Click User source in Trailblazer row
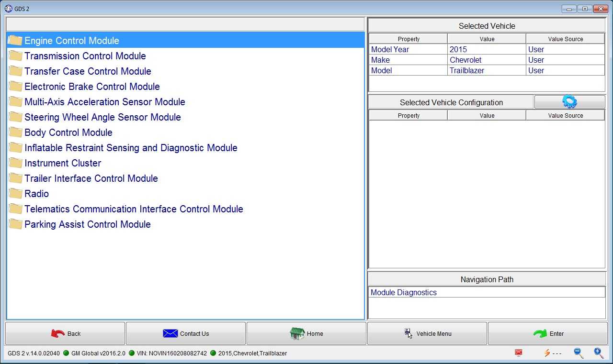 (x=566, y=70)
